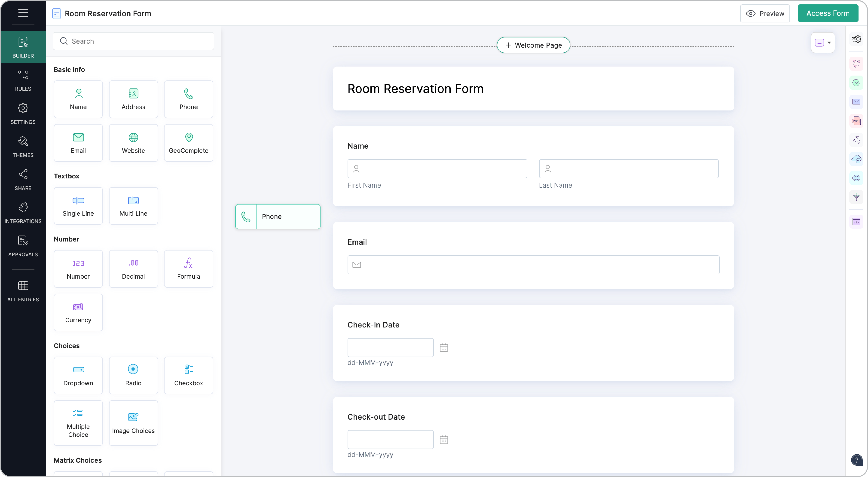
Task: Add the Dropdown field from Choices
Action: pyautogui.click(x=78, y=375)
